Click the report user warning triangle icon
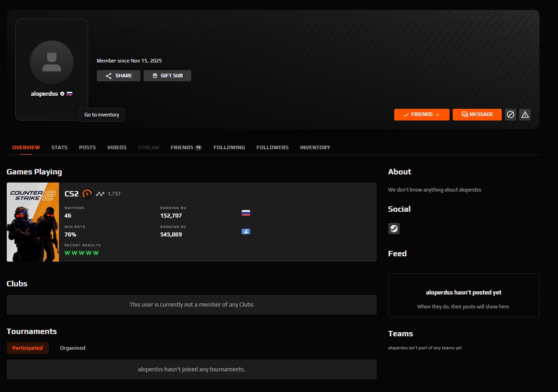 point(525,115)
